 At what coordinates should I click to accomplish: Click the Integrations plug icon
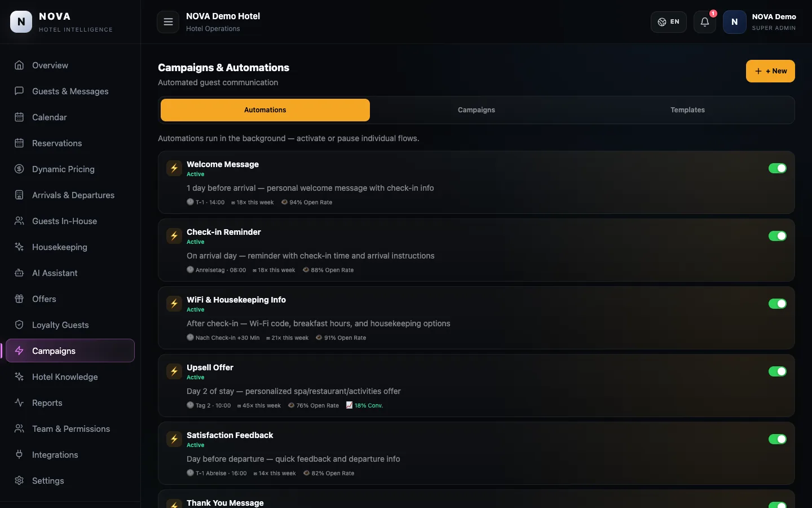(19, 454)
